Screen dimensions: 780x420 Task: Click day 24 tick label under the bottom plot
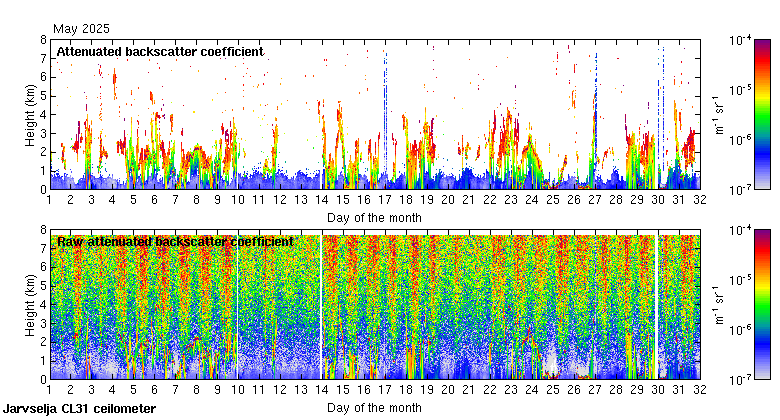coord(532,390)
